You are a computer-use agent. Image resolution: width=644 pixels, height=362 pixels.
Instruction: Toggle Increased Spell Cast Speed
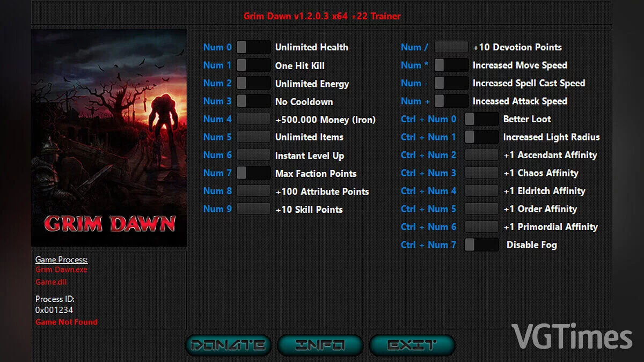(x=451, y=83)
